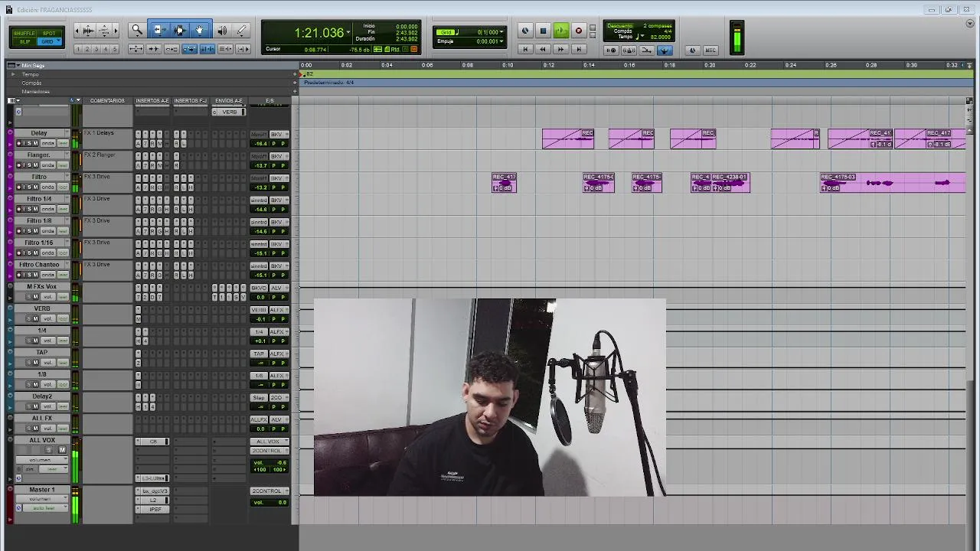The image size is (980, 551).
Task: Solo the Flanger track
Action: (x=28, y=165)
